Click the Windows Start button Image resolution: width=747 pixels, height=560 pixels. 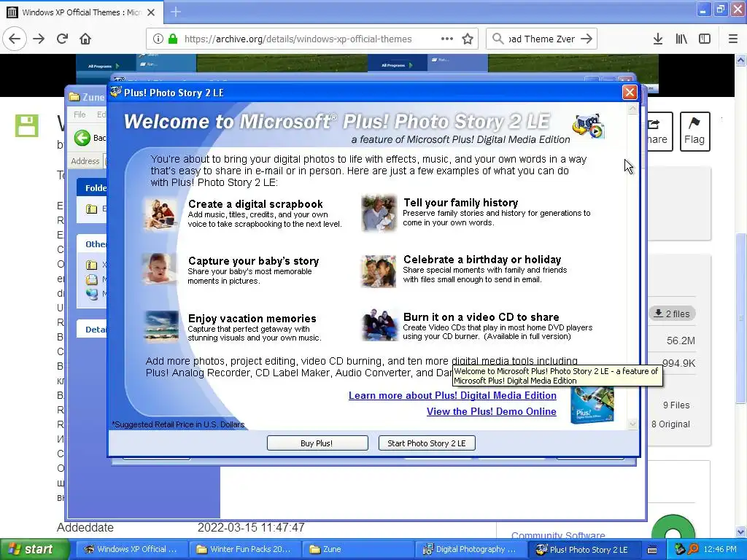click(34, 549)
